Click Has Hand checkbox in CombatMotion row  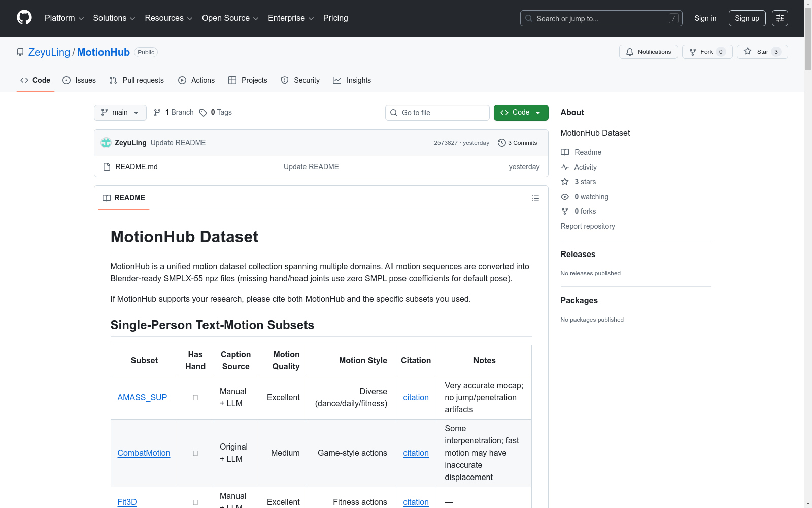195,453
